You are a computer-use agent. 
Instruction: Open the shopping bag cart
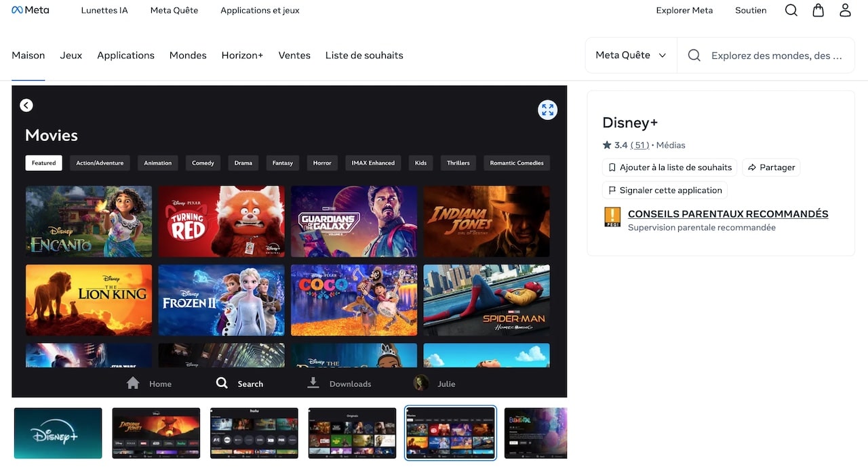tap(818, 10)
